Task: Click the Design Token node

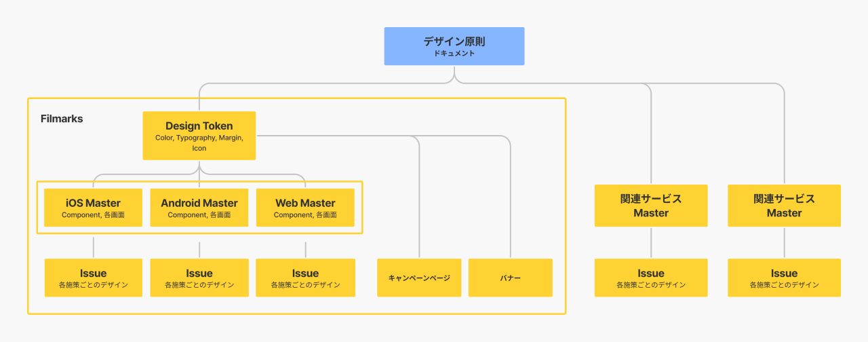Action: tap(199, 136)
